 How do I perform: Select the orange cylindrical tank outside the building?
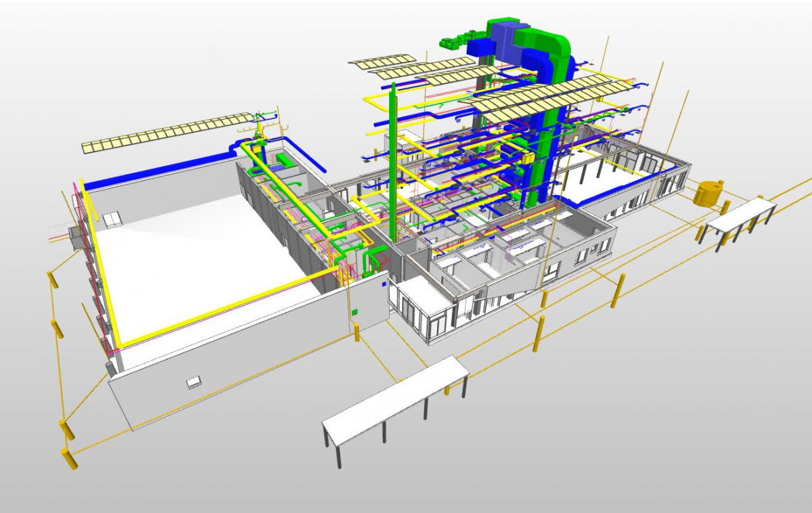point(708,192)
